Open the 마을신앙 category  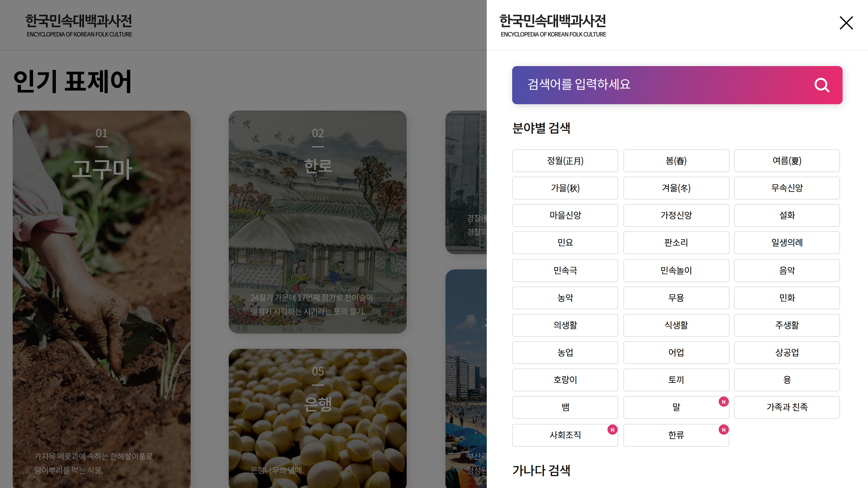[565, 215]
